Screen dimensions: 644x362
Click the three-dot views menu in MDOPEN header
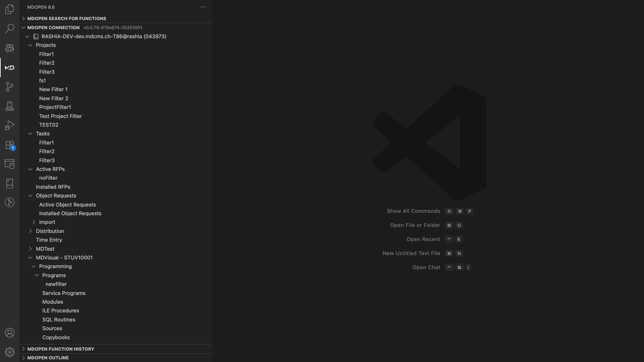[x=203, y=7]
